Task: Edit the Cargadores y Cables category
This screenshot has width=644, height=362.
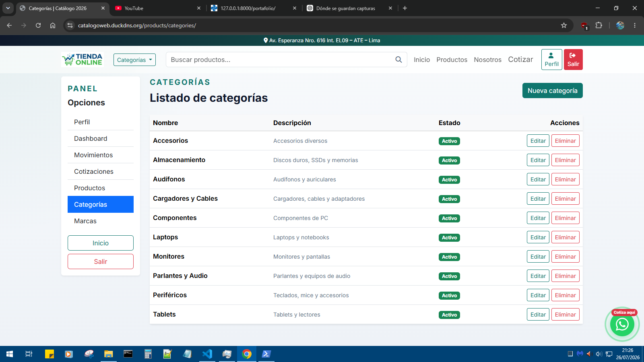Action: (538, 199)
